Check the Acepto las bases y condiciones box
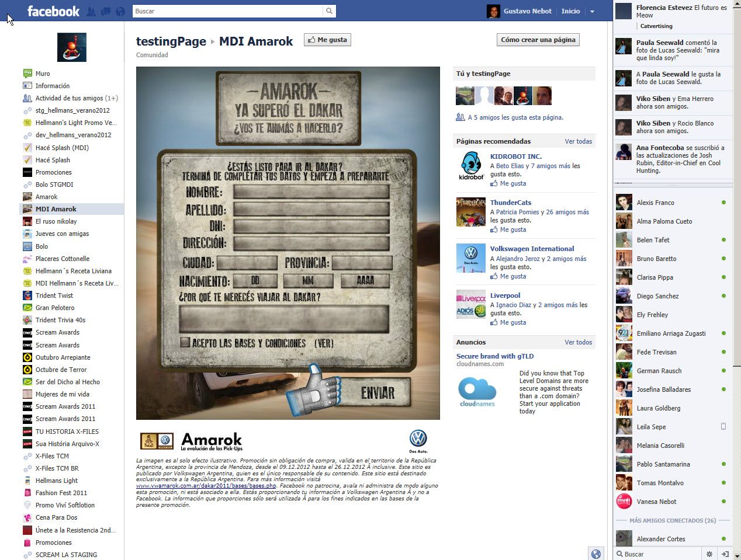The height and width of the screenshot is (560, 741). coord(185,342)
